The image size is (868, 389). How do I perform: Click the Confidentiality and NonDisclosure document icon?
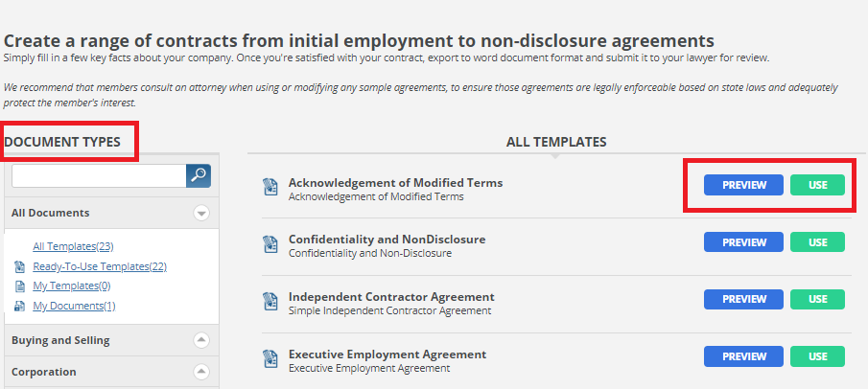pos(270,244)
